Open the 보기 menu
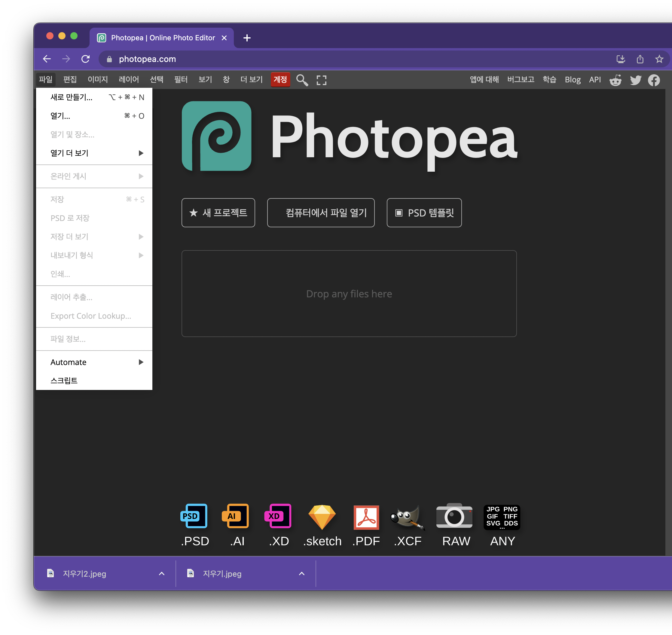Viewport: 672px width, 635px height. (x=205, y=80)
